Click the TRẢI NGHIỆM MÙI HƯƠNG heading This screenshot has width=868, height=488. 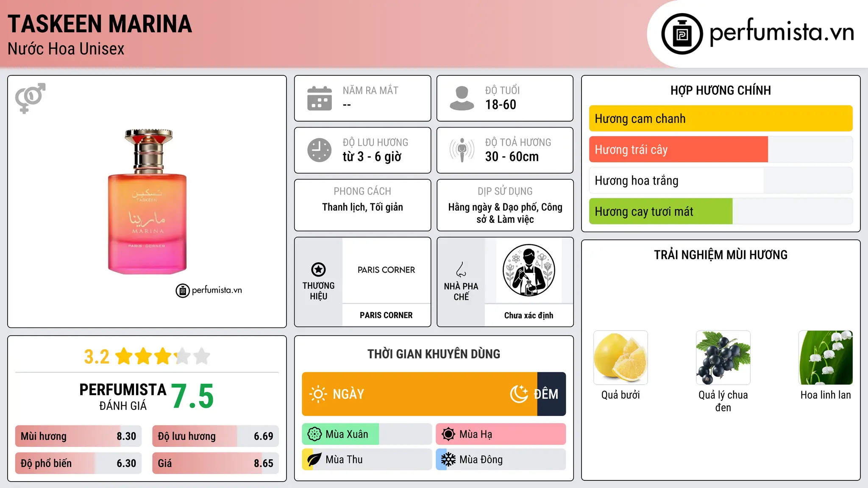click(721, 255)
